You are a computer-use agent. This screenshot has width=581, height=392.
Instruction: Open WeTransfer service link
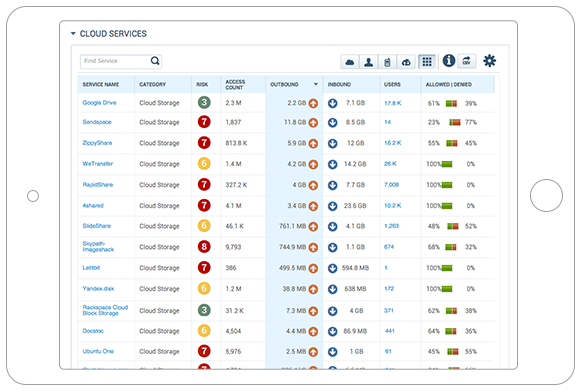(x=97, y=163)
